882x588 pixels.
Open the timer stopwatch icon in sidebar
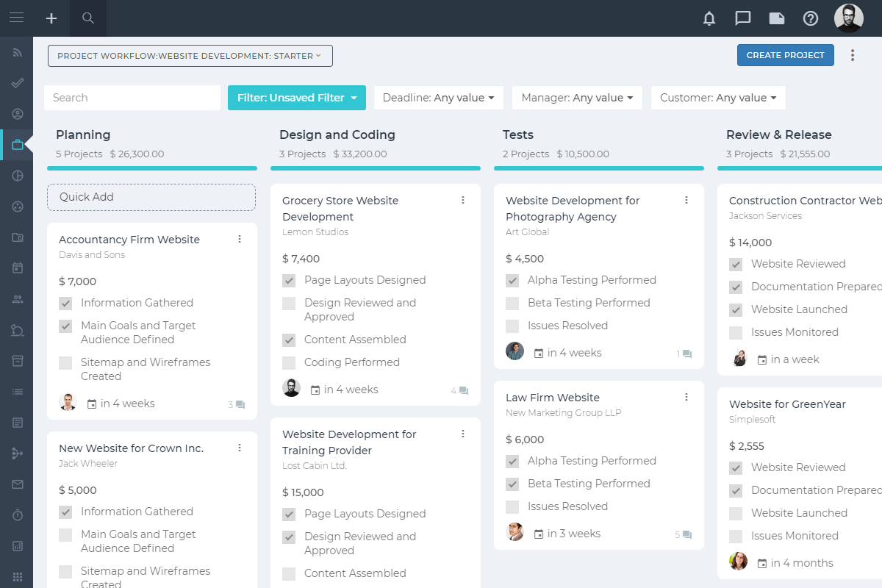click(x=18, y=515)
